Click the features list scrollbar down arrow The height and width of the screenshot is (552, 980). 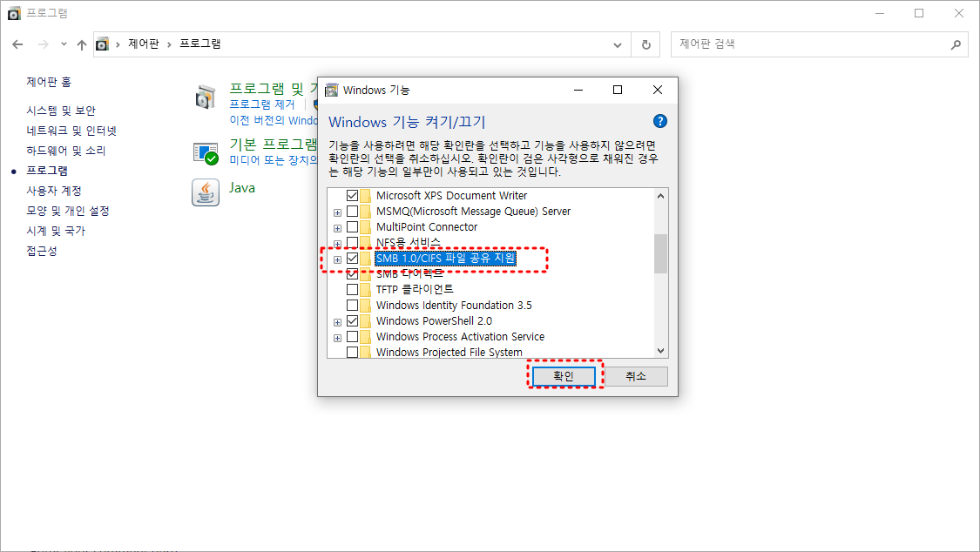(x=661, y=352)
